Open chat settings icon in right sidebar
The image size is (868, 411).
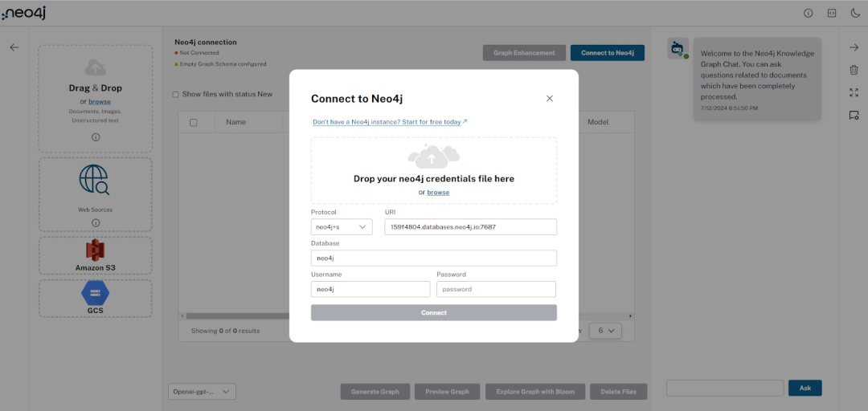click(854, 115)
